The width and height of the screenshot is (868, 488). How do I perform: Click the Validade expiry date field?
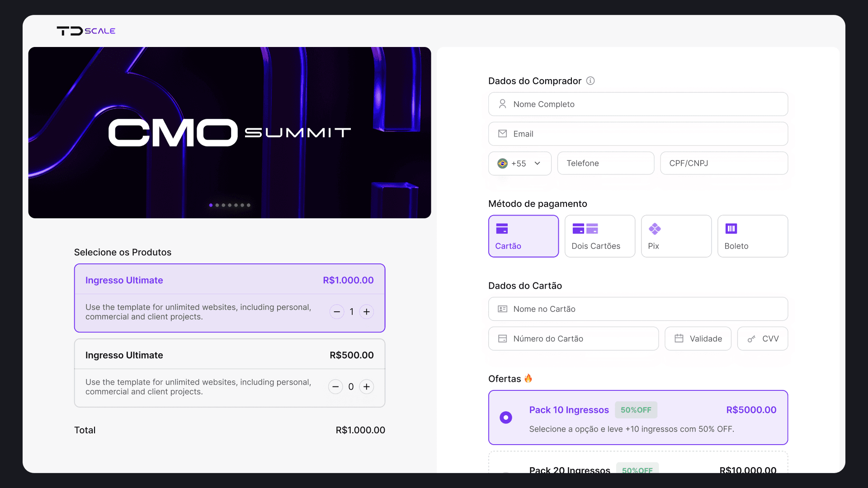coord(698,339)
